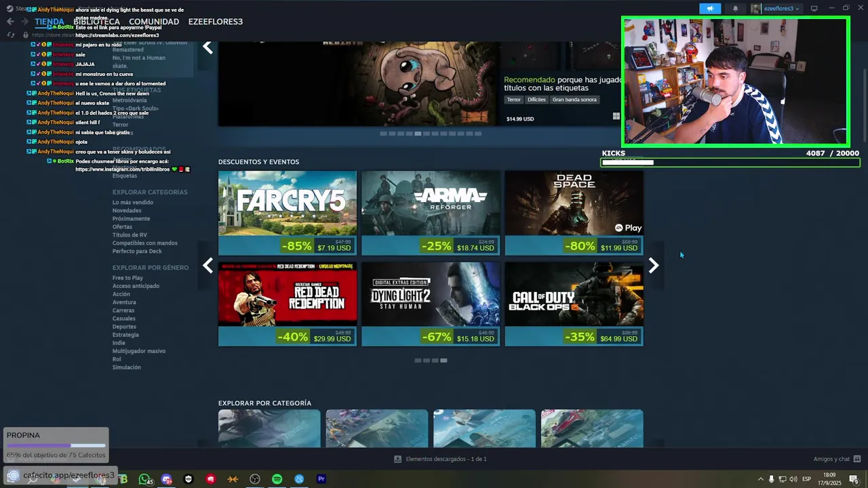Click the Gran banda sonora tag
The height and width of the screenshot is (488, 868).
click(x=574, y=100)
